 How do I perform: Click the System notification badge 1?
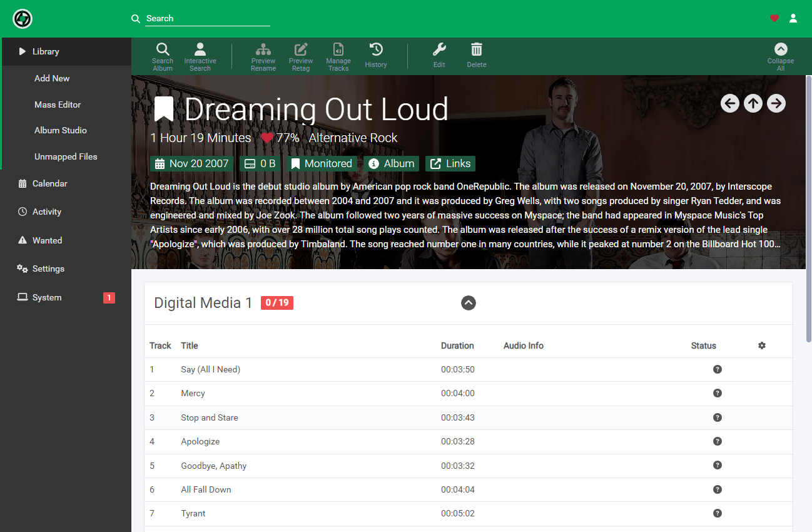pos(109,298)
